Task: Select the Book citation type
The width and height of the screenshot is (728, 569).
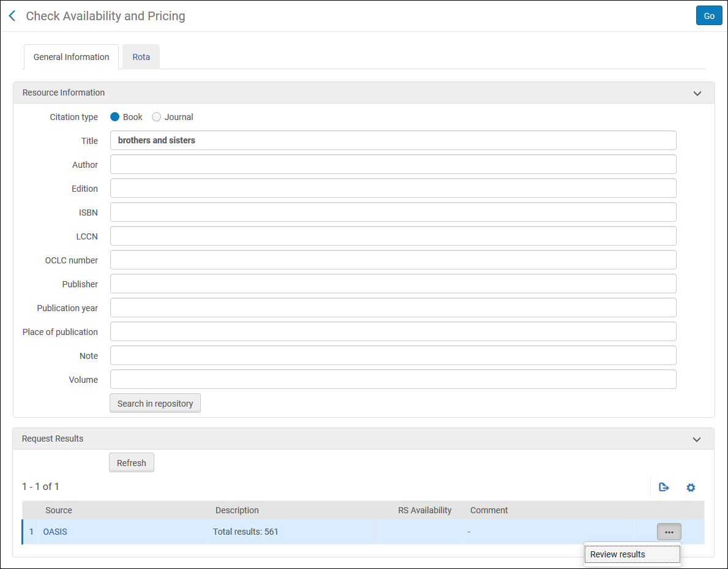Action: coord(114,117)
